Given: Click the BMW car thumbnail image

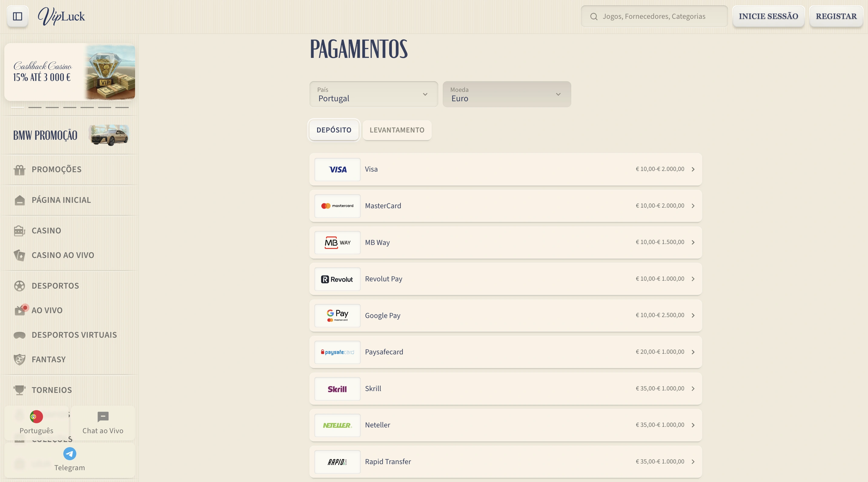Looking at the screenshot, I should click(109, 135).
